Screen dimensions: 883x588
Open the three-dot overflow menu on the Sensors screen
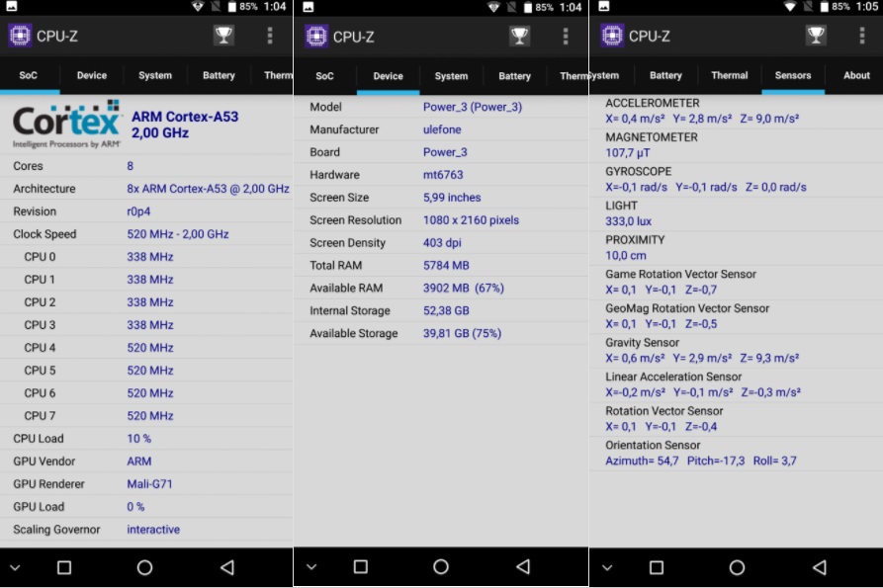pyautogui.click(x=861, y=37)
